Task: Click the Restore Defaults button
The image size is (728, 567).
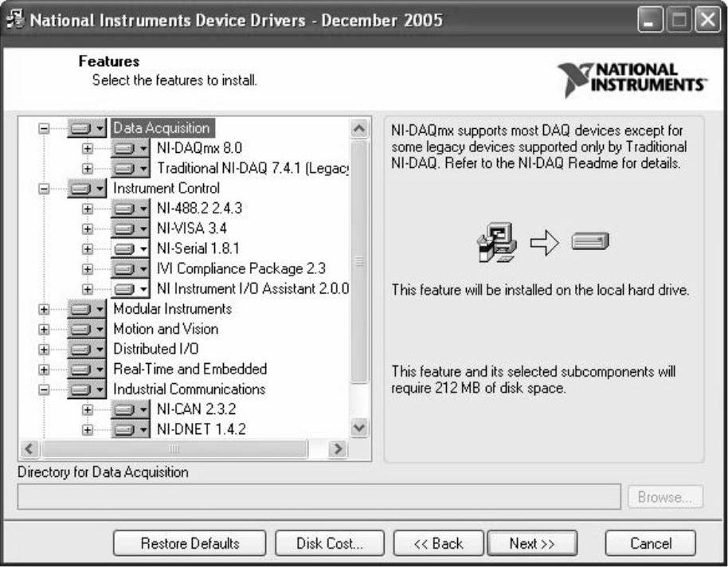Action: [190, 543]
